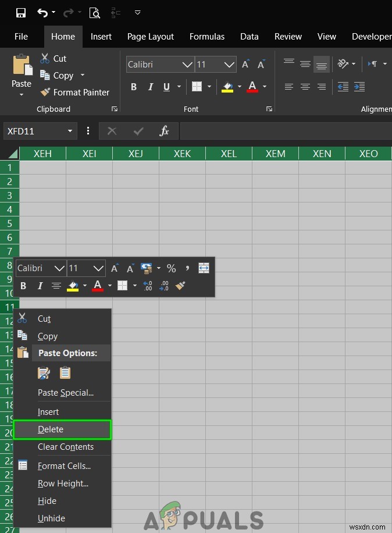
Task: Open the Clipboard group dialog launcher
Action: pos(115,109)
